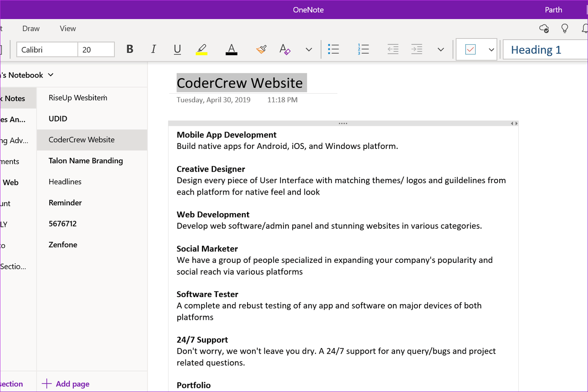Select the section ending in 'An...'
This screenshot has width=588, height=392.
(x=18, y=119)
